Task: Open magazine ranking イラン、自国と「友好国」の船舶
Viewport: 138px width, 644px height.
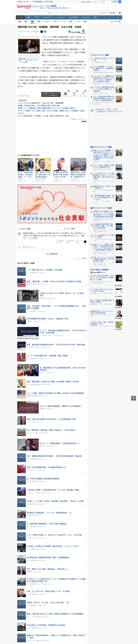Action: [x=103, y=166]
